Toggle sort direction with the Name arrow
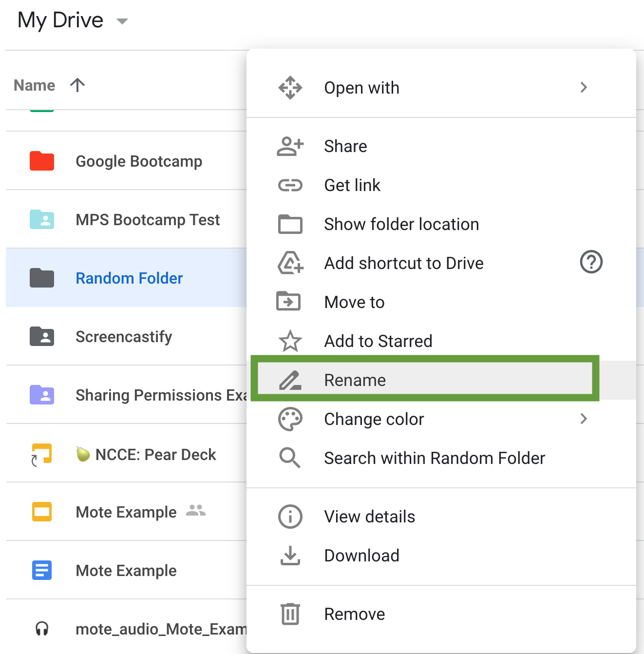Image resolution: width=644 pixels, height=654 pixels. point(77,85)
